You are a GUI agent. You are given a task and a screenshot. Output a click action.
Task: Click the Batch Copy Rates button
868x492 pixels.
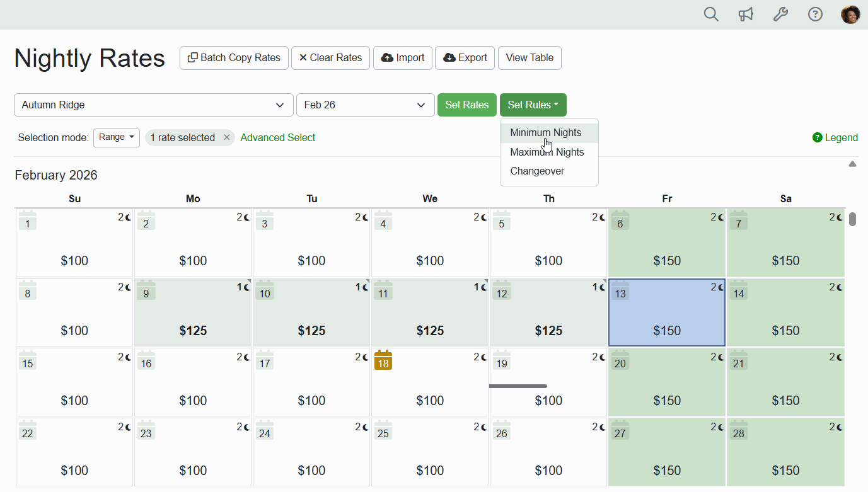pos(234,58)
